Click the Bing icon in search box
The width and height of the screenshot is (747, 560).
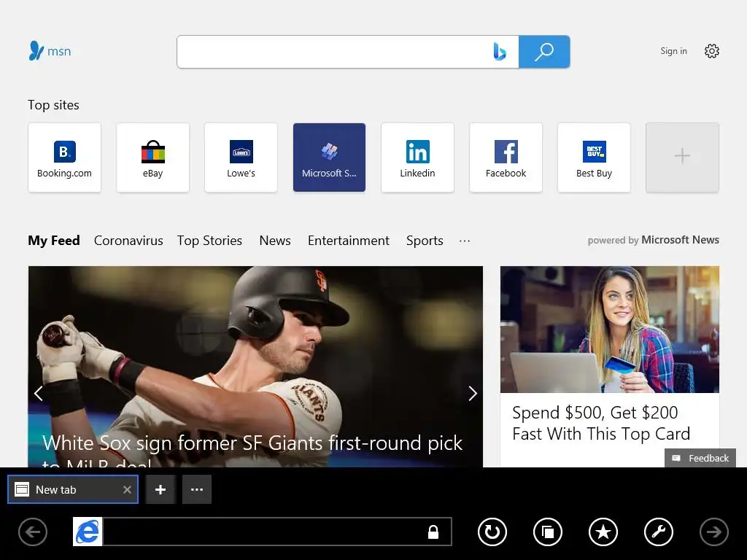click(499, 52)
